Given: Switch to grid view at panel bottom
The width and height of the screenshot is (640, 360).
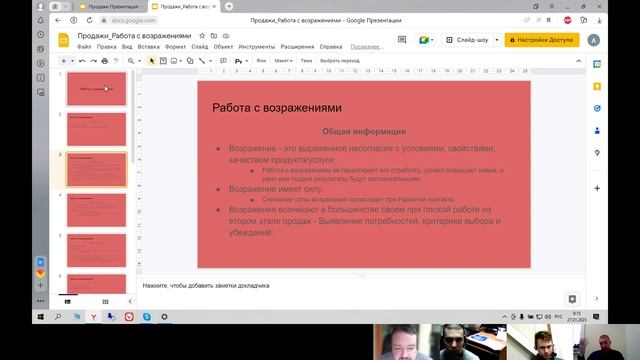Looking at the screenshot, I should click(x=105, y=302).
